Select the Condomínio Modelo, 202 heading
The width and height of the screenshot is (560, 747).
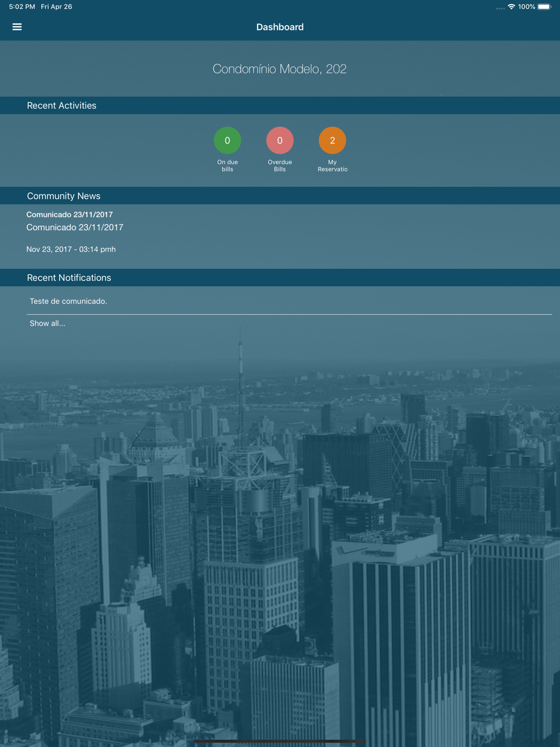tap(279, 69)
